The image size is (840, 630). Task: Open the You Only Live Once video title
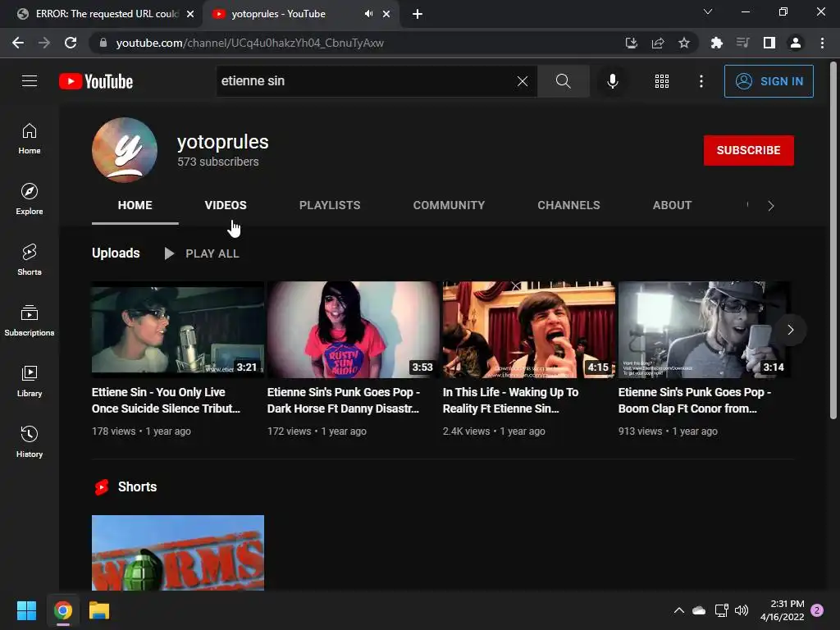[x=166, y=400]
